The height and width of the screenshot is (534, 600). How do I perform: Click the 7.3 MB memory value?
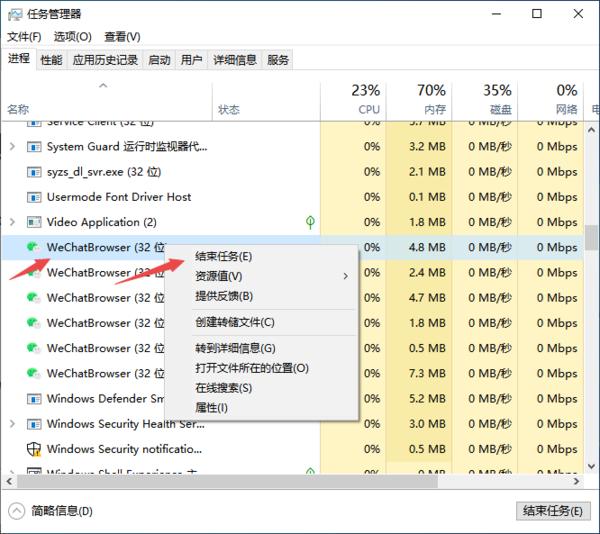pos(427,373)
